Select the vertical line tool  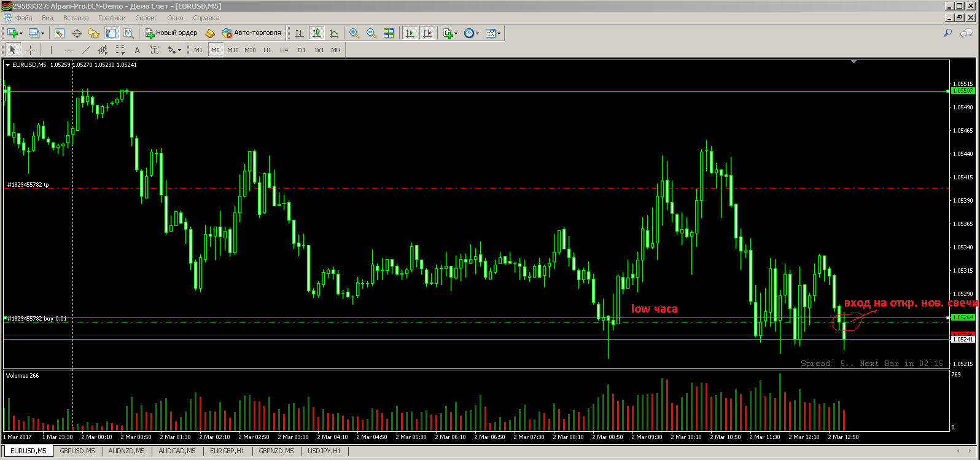coord(51,50)
